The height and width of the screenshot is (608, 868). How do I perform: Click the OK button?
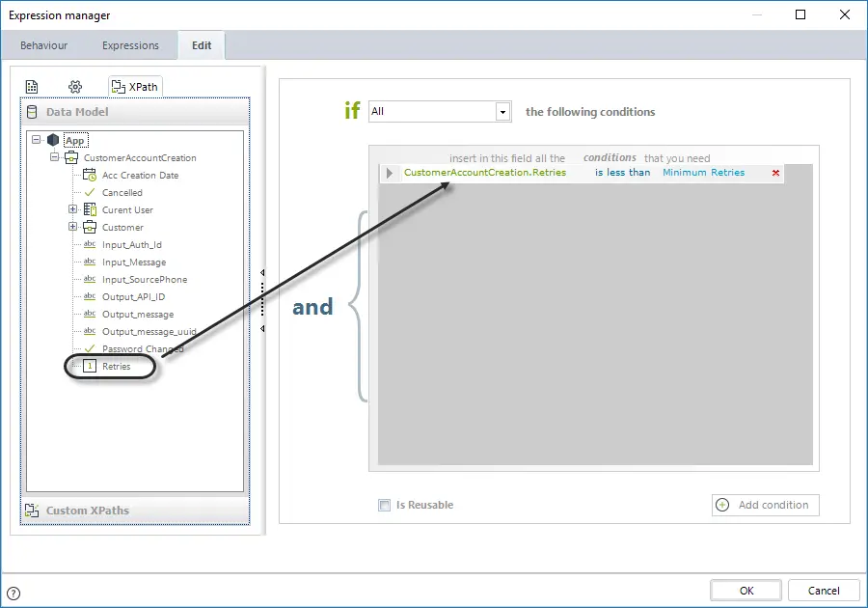click(x=746, y=591)
